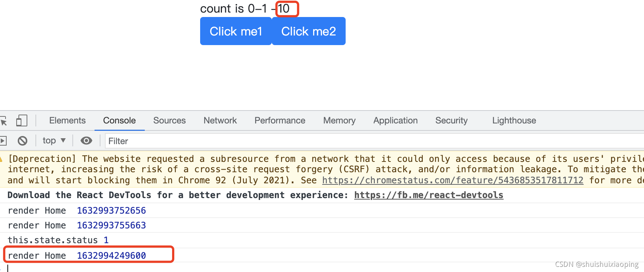Switch to the Performance tab
Viewport: 644px width, 272px height.
click(280, 120)
